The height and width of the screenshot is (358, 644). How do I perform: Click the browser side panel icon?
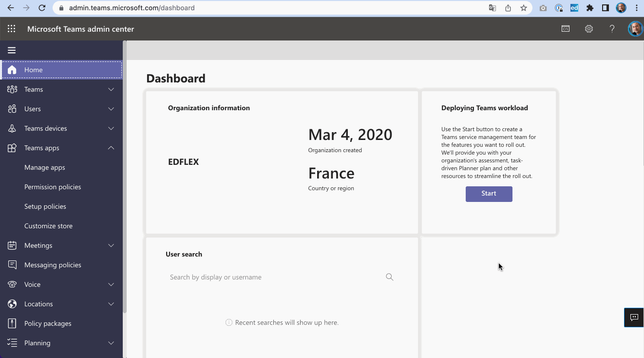tap(606, 8)
